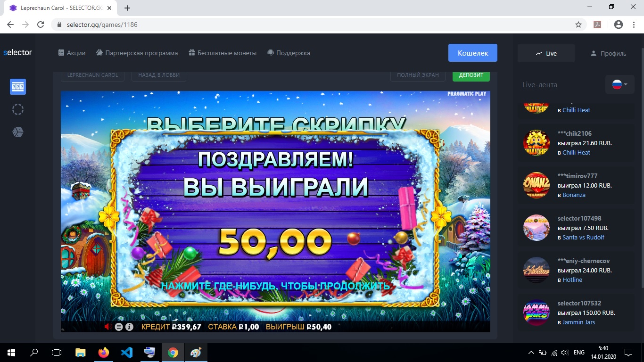Go to Бесплатные монеты

tap(223, 53)
